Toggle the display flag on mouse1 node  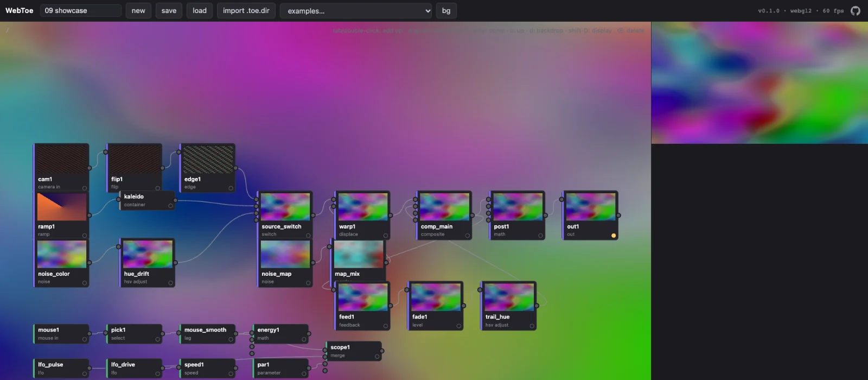(85, 339)
